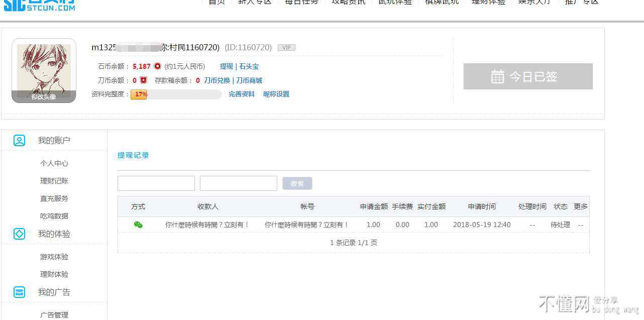Screen dimensions: 644x320
Task: Click the VIP badge
Action: coord(286,48)
